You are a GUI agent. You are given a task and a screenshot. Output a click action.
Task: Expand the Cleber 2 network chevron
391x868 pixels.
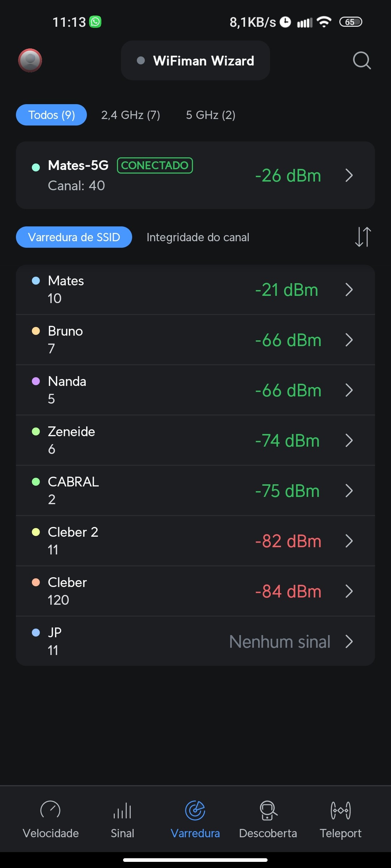[x=349, y=541]
